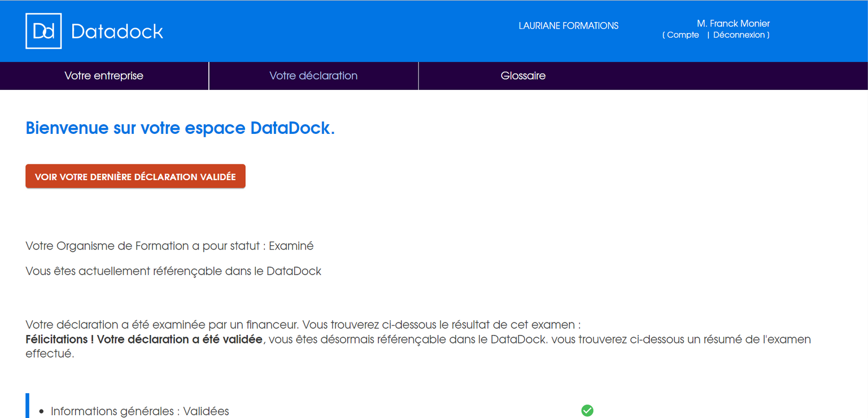
Task: Click the status line ending in Examiné
Action: (169, 246)
